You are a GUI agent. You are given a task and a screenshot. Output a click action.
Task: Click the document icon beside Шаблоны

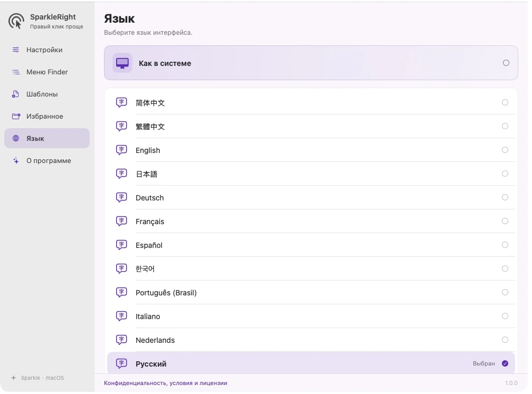pos(16,94)
